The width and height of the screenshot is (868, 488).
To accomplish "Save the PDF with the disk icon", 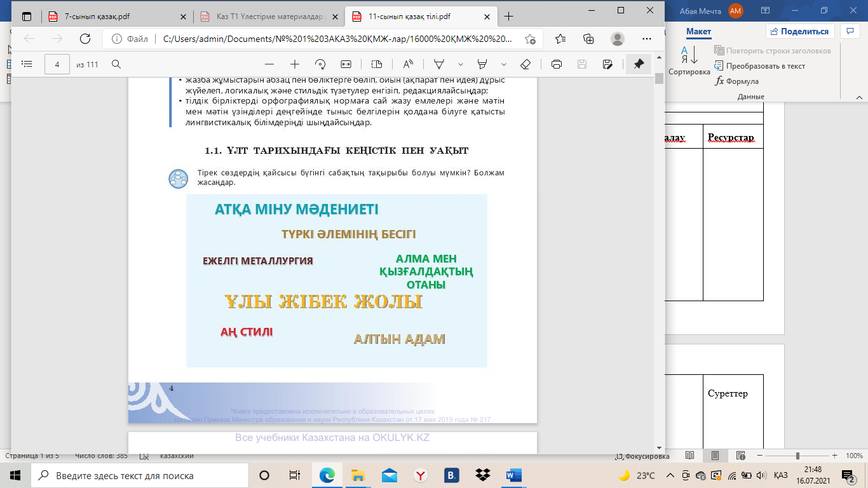I will coord(581,64).
